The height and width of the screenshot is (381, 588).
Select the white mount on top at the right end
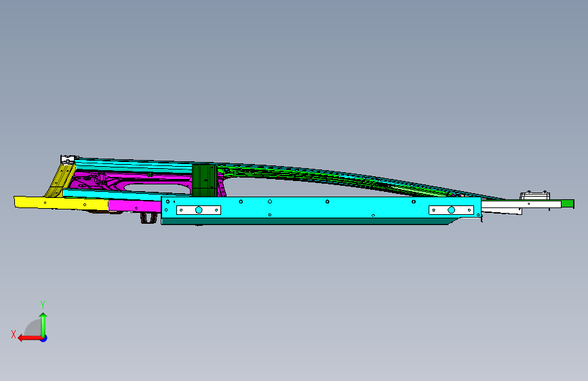pyautogui.click(x=534, y=195)
